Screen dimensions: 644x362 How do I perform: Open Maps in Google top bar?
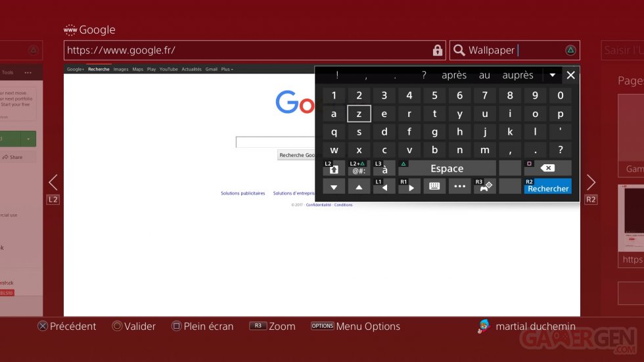(137, 70)
